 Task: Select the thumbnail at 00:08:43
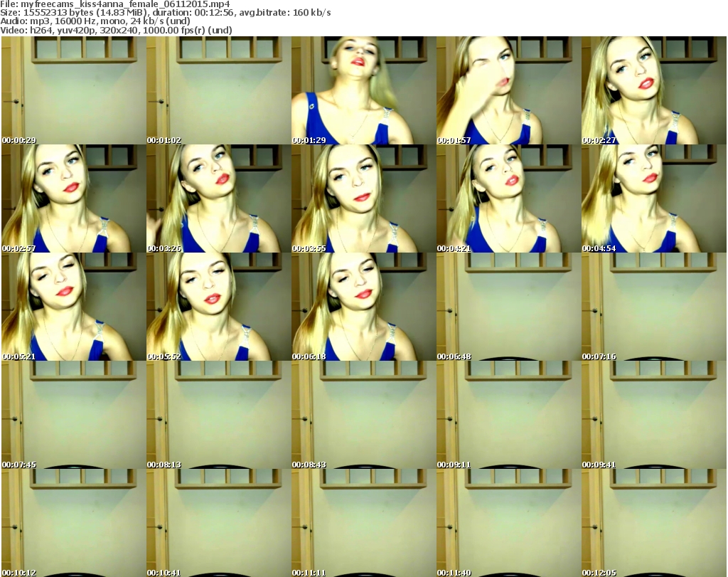coord(363,415)
